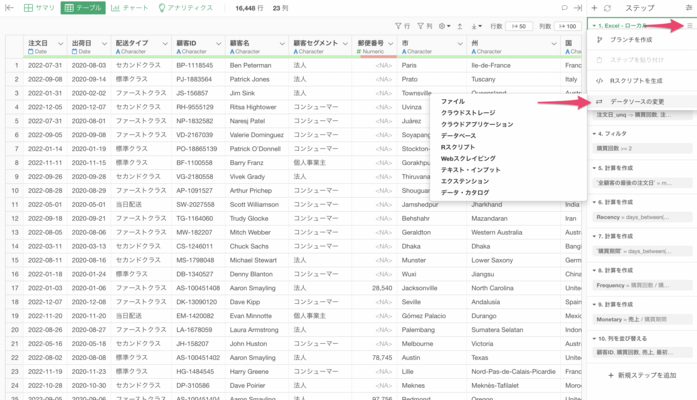The width and height of the screenshot is (697, 400).
Task: Switch to the サマリ tab
Action: [39, 8]
